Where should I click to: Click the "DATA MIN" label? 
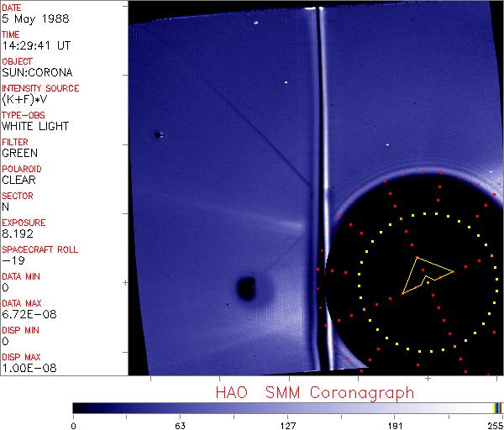[21, 276]
